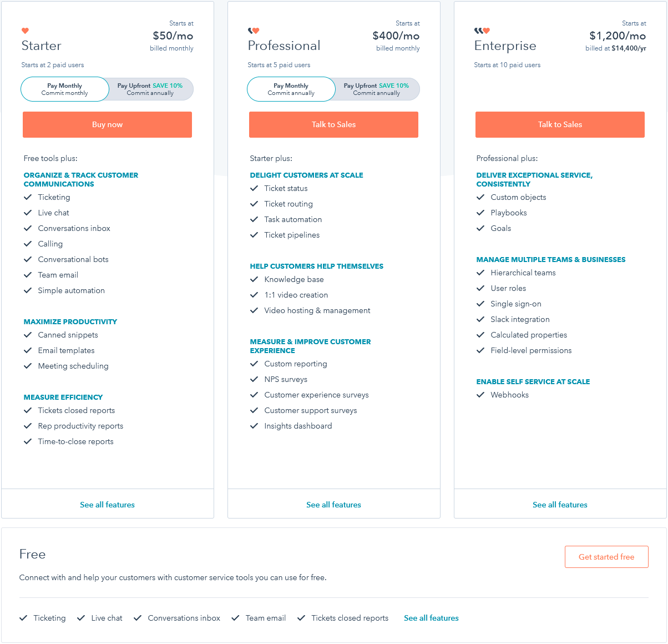Switch Starter plan to Pay Upfront billing
The image size is (668, 644).
(x=150, y=89)
